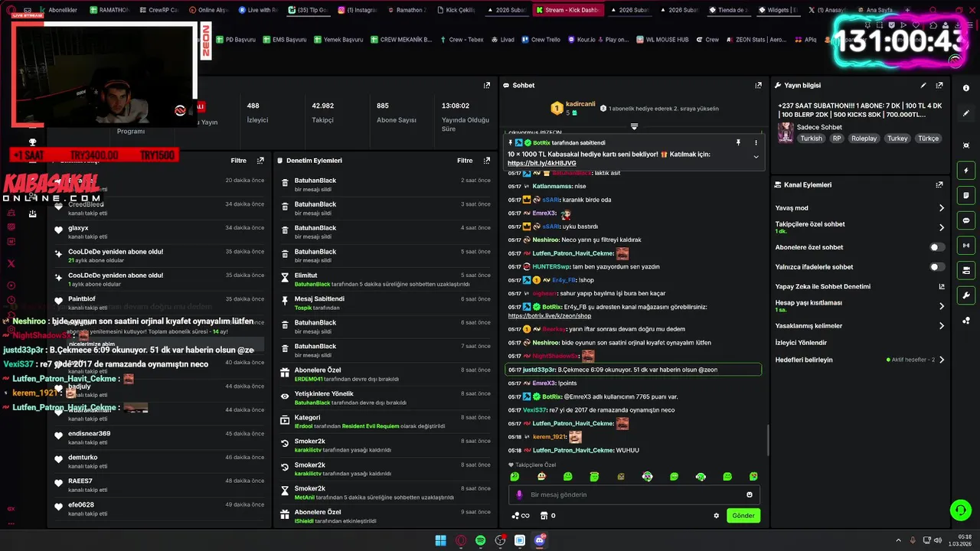Viewport: 980px width, 551px height.
Task: Expand the pinned message chevron
Action: 756,157
